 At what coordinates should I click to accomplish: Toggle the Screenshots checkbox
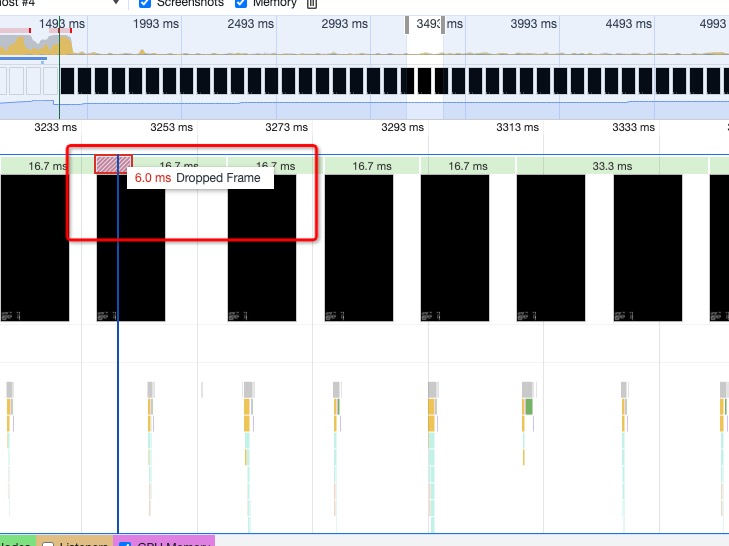145,3
